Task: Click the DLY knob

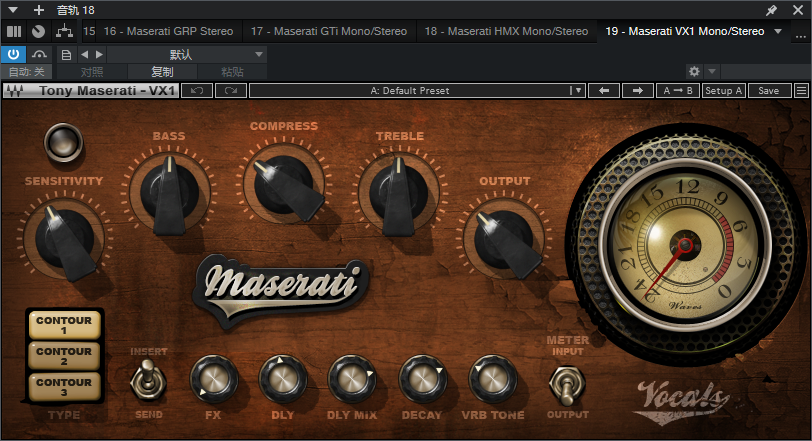Action: 283,379
